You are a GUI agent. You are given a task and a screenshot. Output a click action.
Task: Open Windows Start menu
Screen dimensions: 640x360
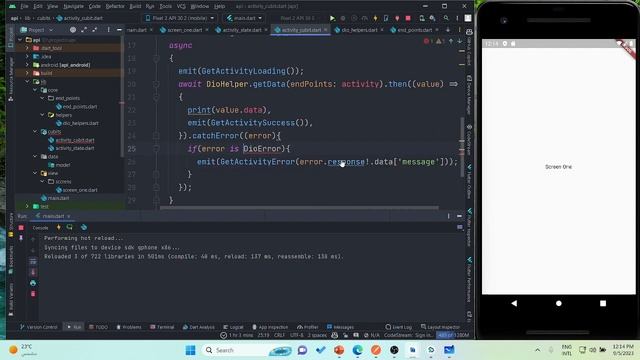point(190,350)
